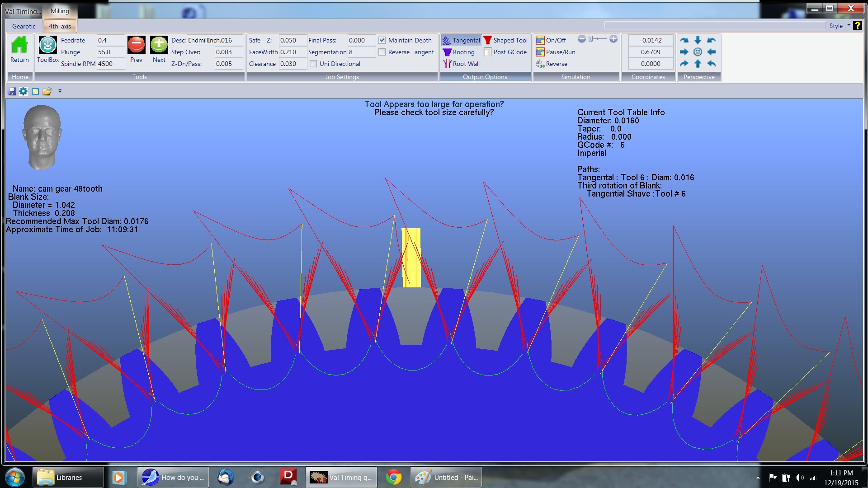This screenshot has width=868, height=488.
Task: Open the ToolBox
Action: (x=47, y=46)
